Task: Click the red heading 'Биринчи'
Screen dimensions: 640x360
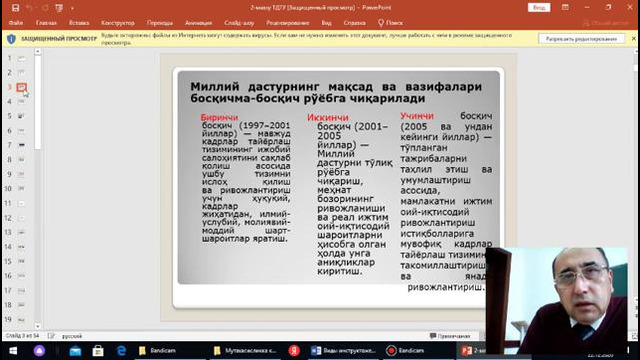Action: (x=219, y=117)
